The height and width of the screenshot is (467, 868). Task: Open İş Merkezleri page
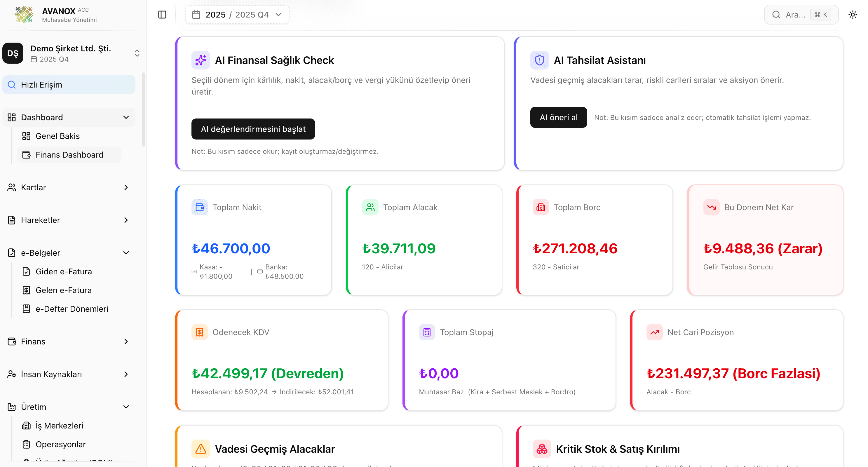(x=69, y=426)
